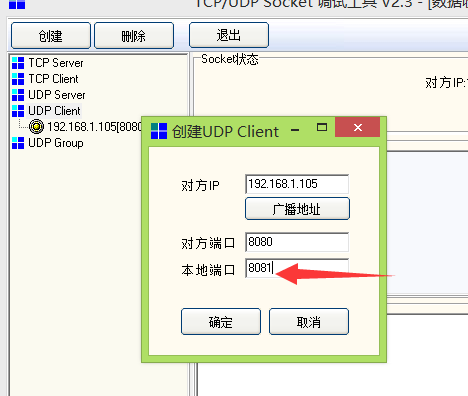This screenshot has height=396, width=468.
Task: Close the 创建UDP Client dialog
Action: tap(357, 127)
